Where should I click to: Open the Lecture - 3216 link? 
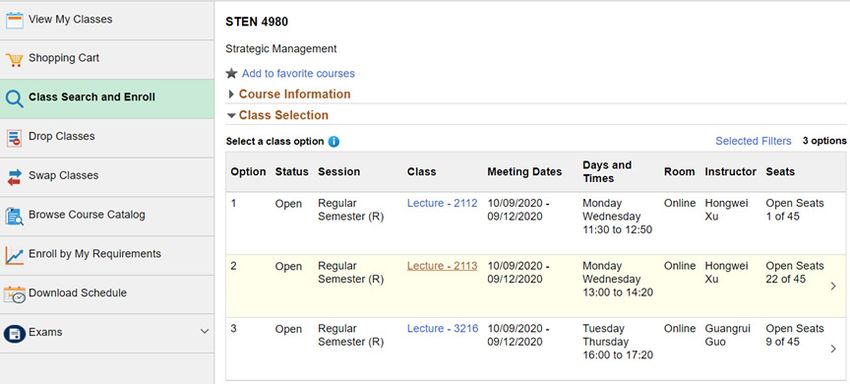[443, 329]
